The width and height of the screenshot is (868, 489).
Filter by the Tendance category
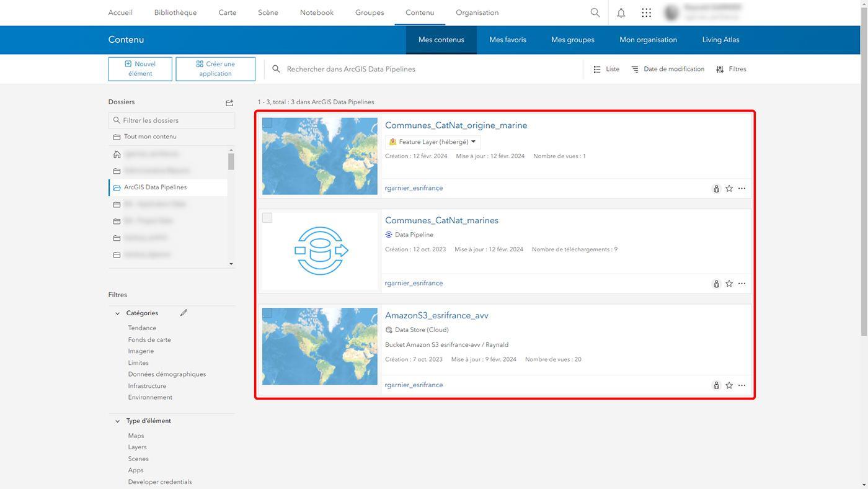pos(143,328)
